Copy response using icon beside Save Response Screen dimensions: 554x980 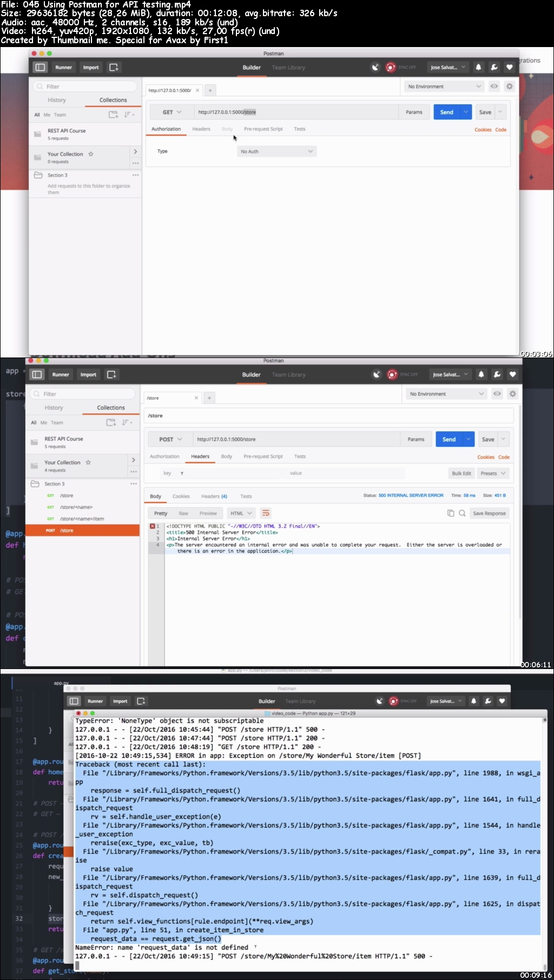[451, 513]
